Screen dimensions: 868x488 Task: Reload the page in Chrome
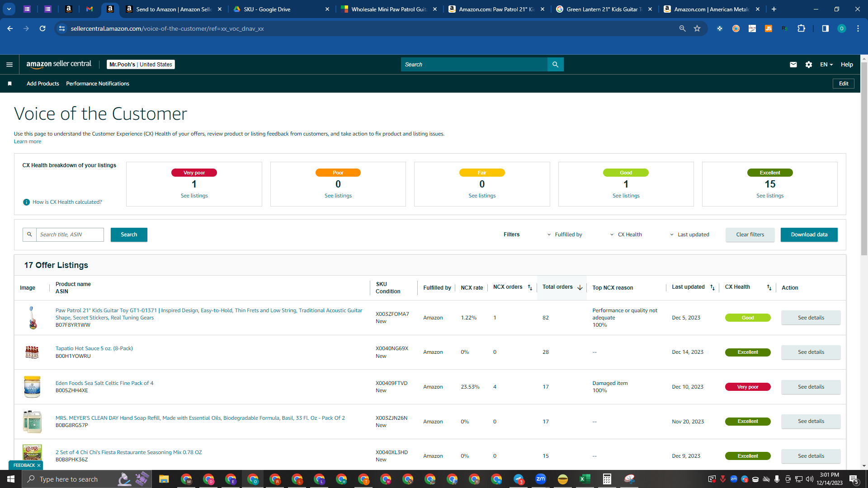(42, 28)
